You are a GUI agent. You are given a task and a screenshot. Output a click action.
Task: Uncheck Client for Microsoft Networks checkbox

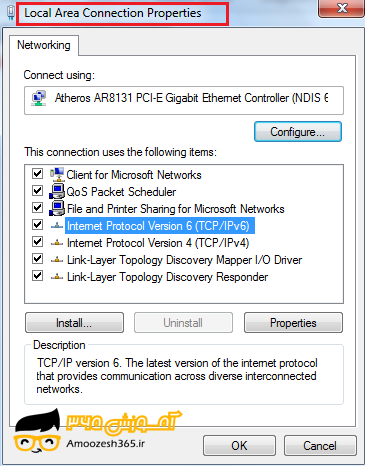[37, 174]
